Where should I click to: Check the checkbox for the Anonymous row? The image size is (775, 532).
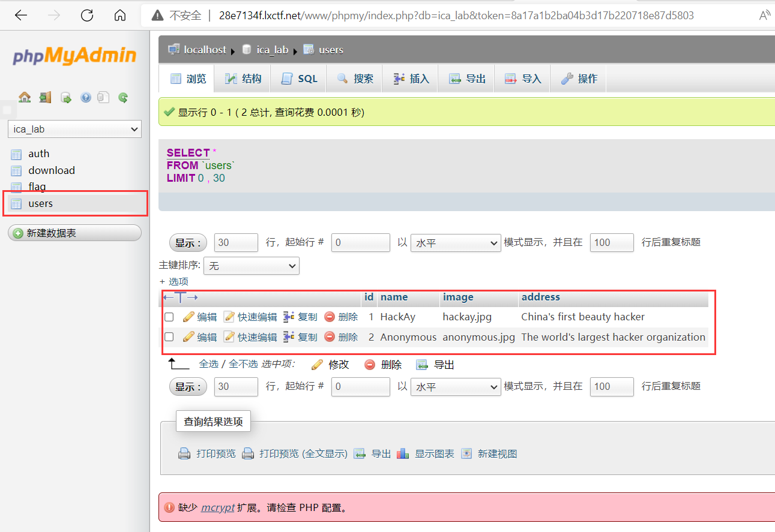click(x=169, y=337)
